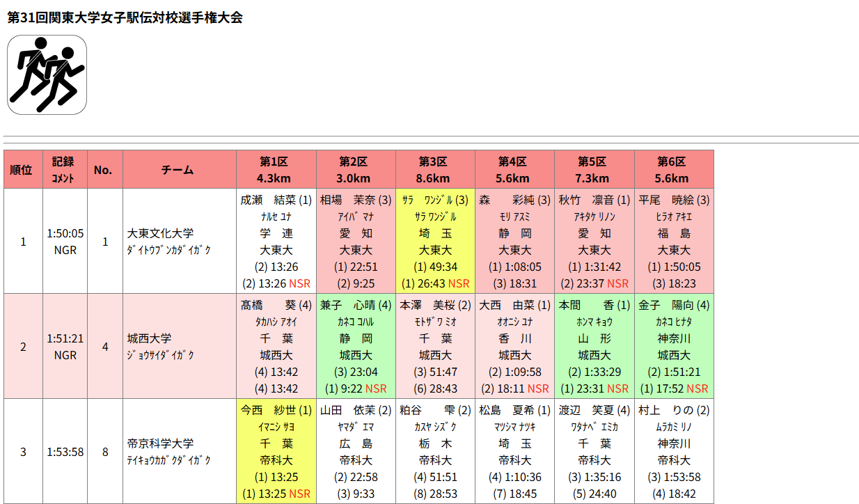
Task: Click the green 本間 香 runner cell
Action: point(594,346)
